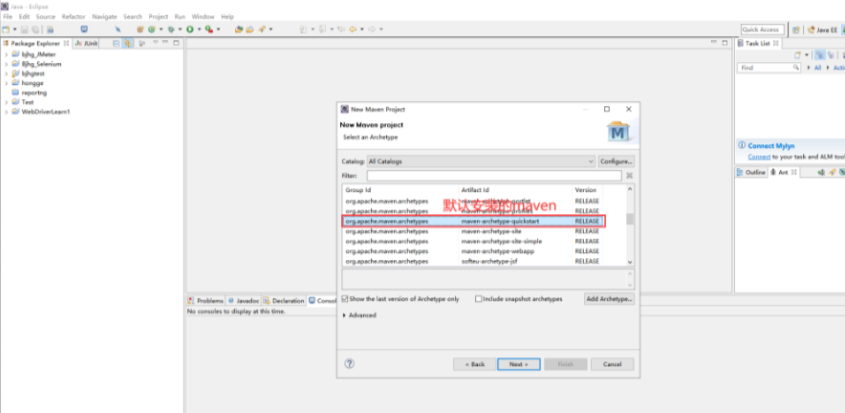The width and height of the screenshot is (845, 413).
Task: Maximize the Package Explorer view
Action: [x=176, y=43]
